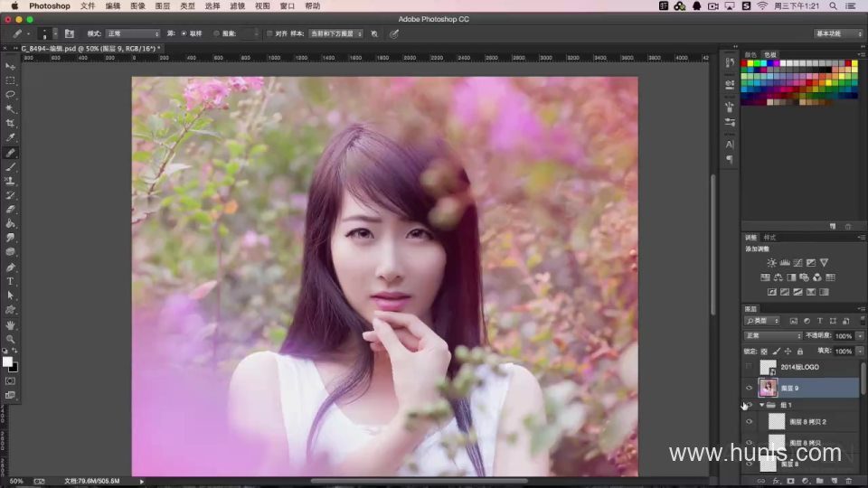Add a layer mask icon
The height and width of the screenshot is (488, 868).
790,482
